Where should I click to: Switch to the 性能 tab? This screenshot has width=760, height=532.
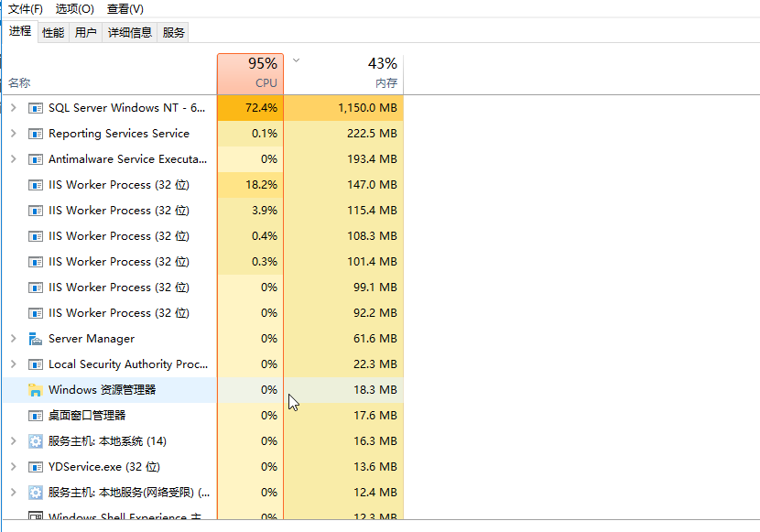coord(53,32)
